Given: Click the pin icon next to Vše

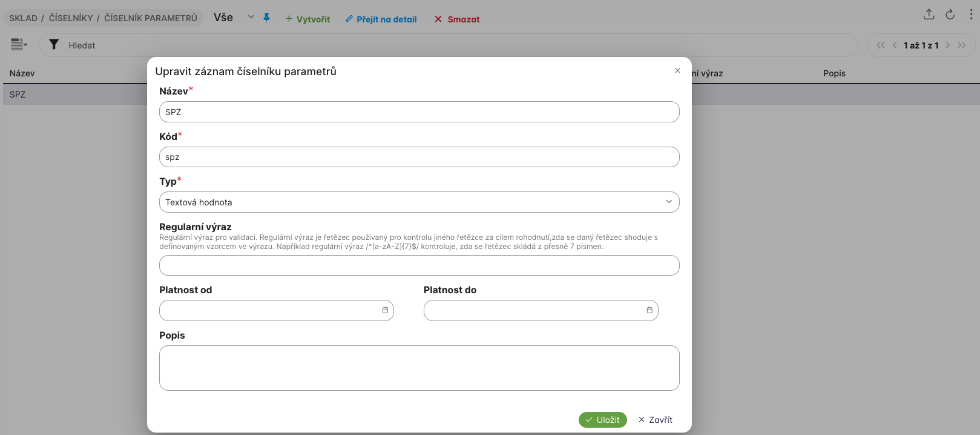Looking at the screenshot, I should point(266,18).
